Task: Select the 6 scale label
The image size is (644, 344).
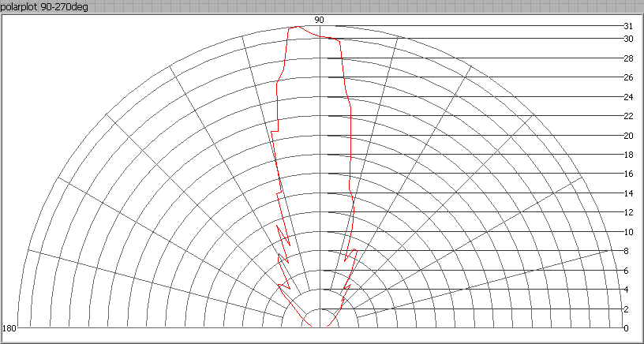Action: click(x=626, y=271)
